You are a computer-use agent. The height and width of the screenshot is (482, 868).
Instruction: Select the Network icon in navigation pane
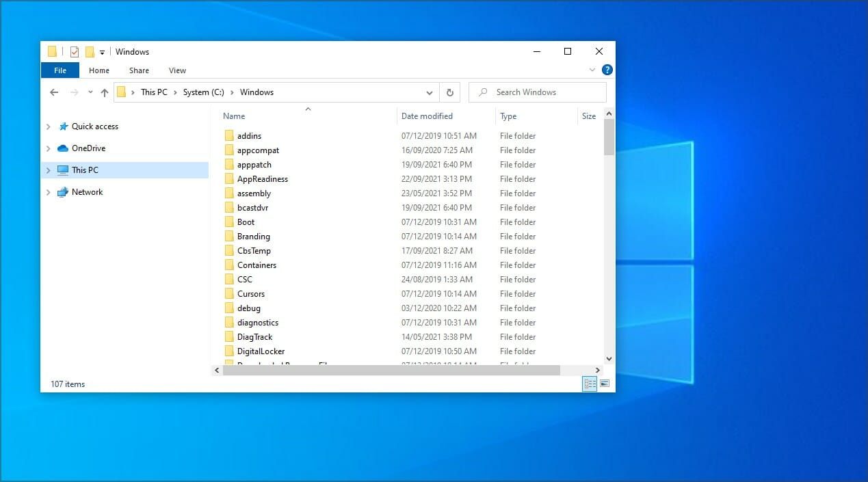[63, 192]
